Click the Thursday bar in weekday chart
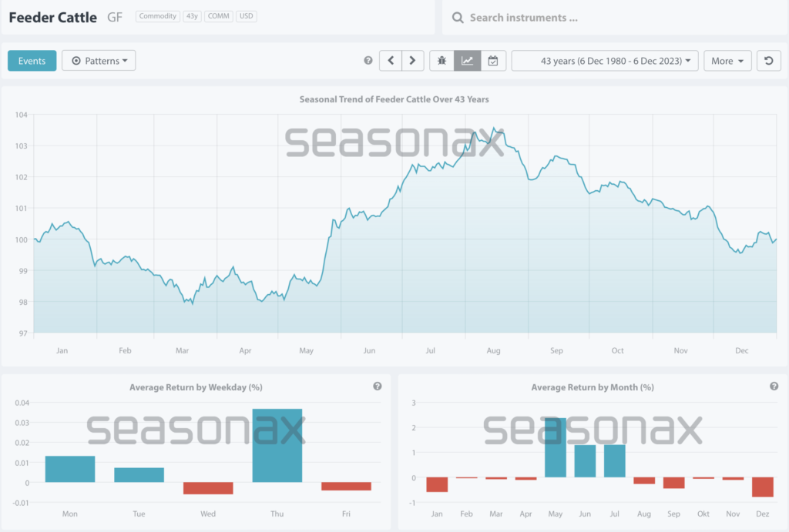789x532 pixels. pyautogui.click(x=277, y=445)
